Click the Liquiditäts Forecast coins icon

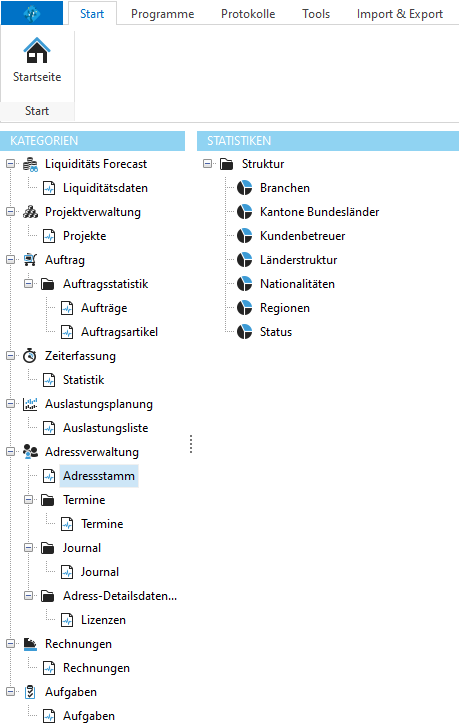30,164
